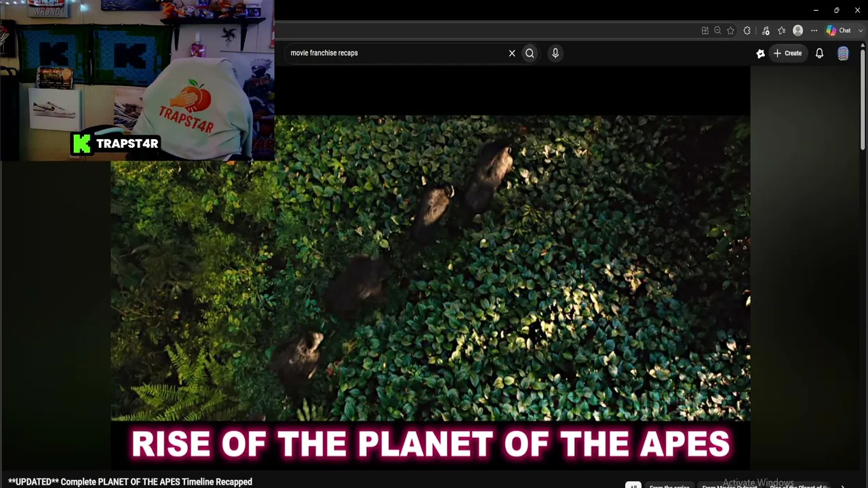Open YouTube notifications bell
Screen dimensions: 868x488
click(x=819, y=53)
